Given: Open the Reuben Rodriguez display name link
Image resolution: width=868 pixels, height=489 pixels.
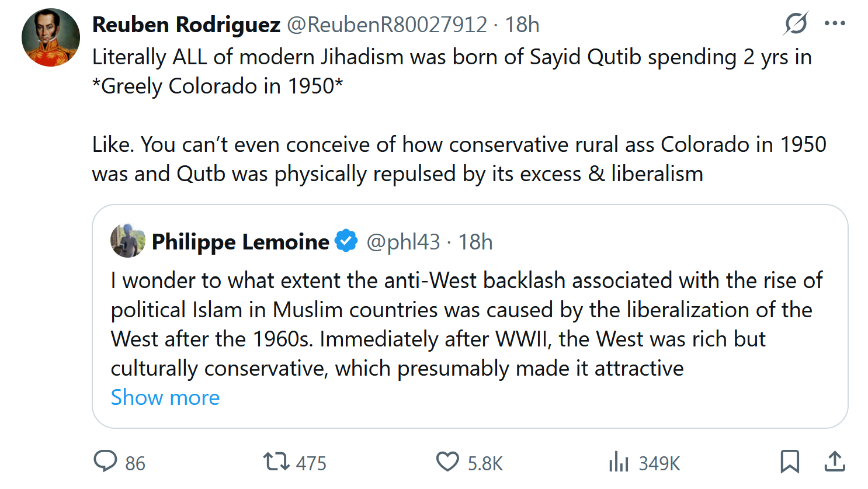Looking at the screenshot, I should pos(186,25).
